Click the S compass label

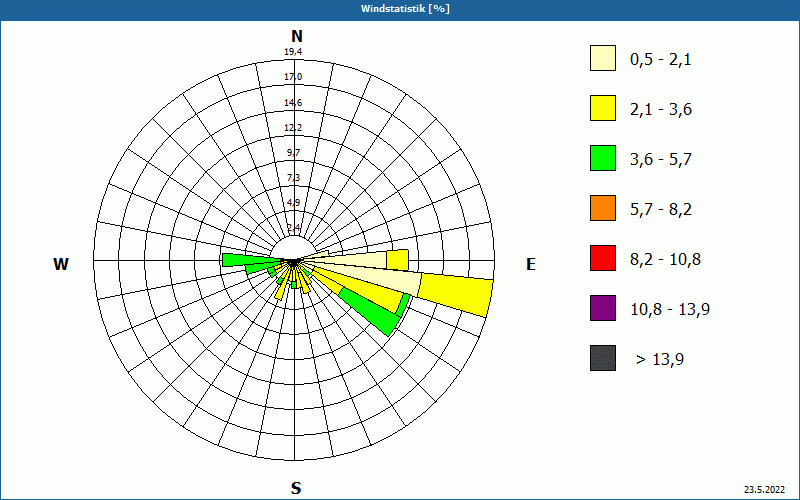pos(296,488)
